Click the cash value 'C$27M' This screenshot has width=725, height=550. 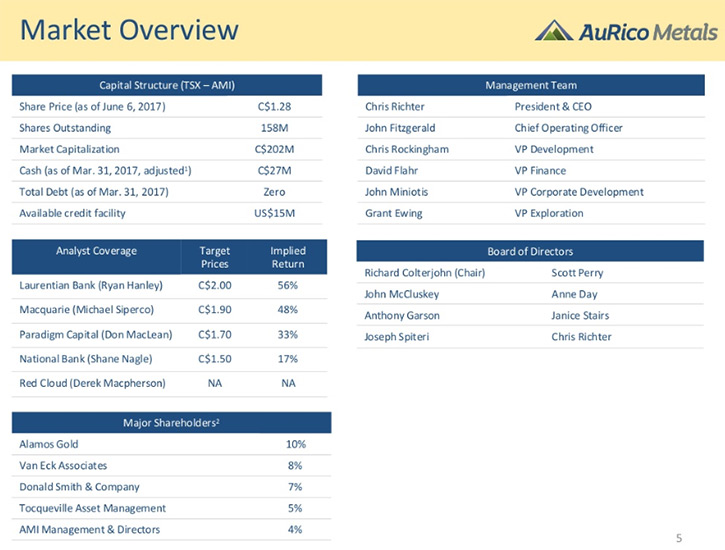coord(274,171)
